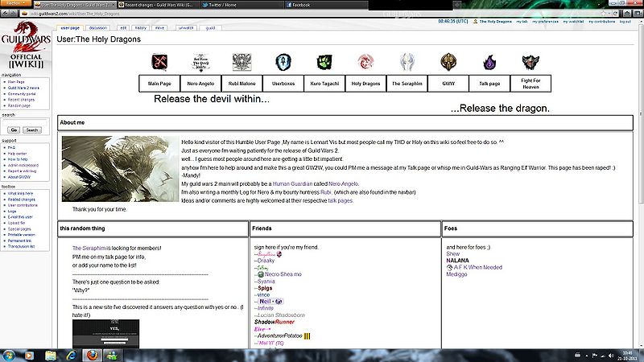644x362 pixels.
Task: Click the Talk page navbar button
Action: pyautogui.click(x=489, y=84)
